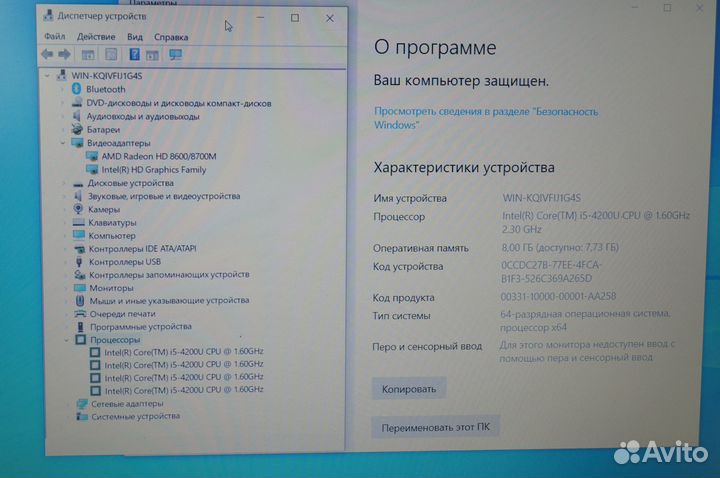Click the Оперативная память value 8,00 ГБ
720x478 pixels.
tap(560, 247)
